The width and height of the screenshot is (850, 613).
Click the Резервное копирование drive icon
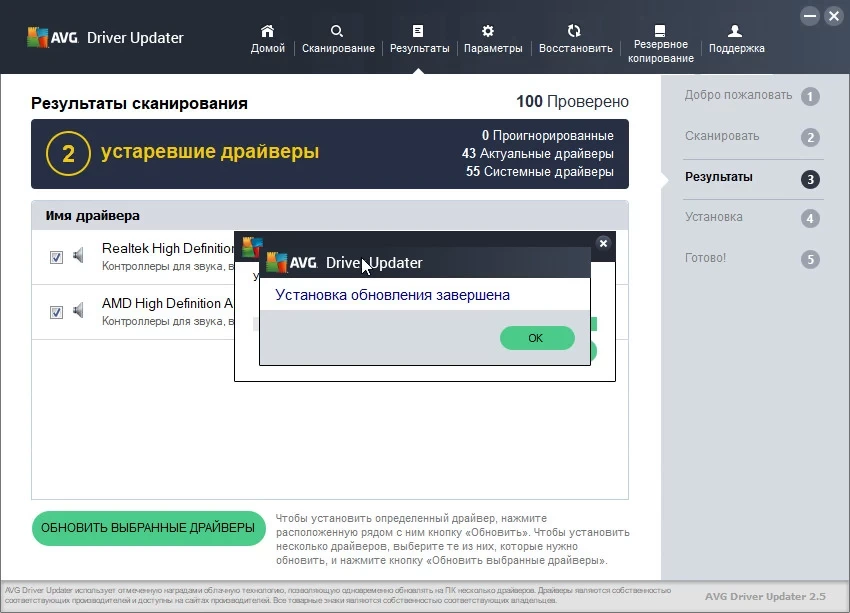[660, 30]
